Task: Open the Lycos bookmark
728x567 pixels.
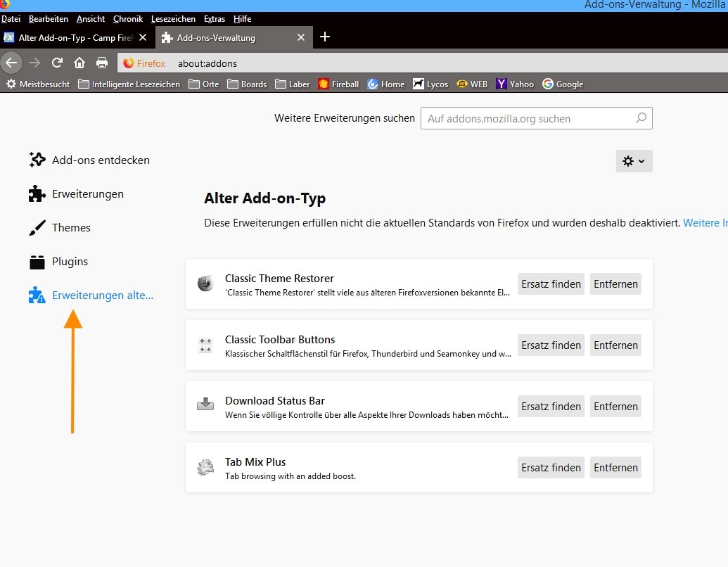Action: tap(430, 84)
